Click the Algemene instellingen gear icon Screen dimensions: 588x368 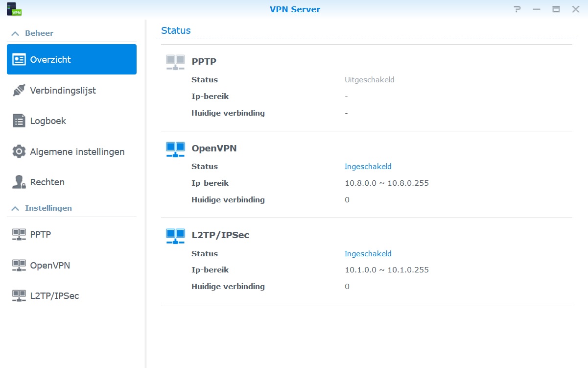pyautogui.click(x=19, y=152)
